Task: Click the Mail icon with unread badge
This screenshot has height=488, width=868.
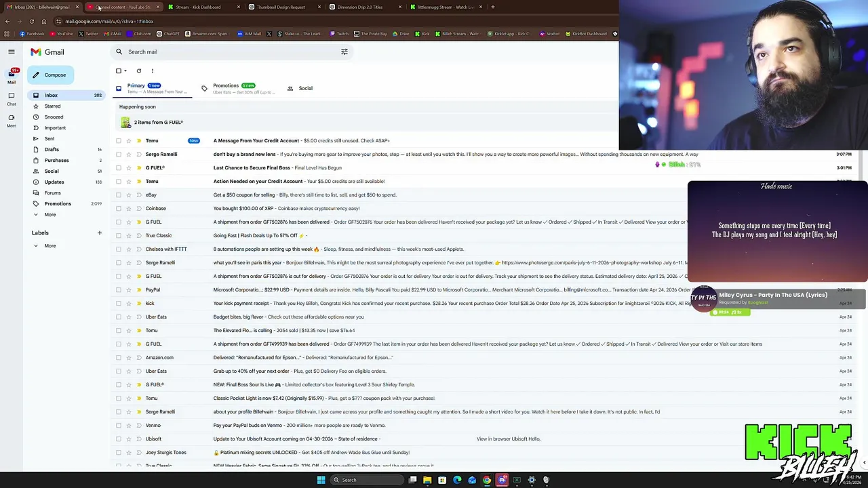Action: click(x=12, y=76)
